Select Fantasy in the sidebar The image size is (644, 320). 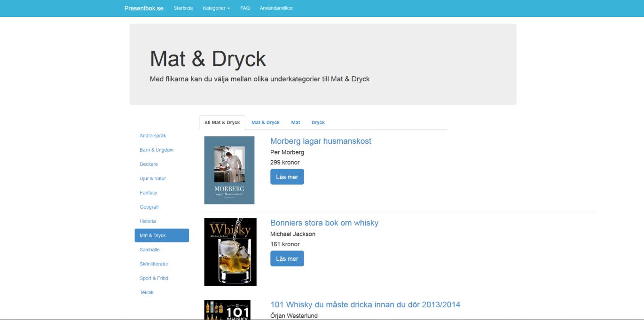149,193
